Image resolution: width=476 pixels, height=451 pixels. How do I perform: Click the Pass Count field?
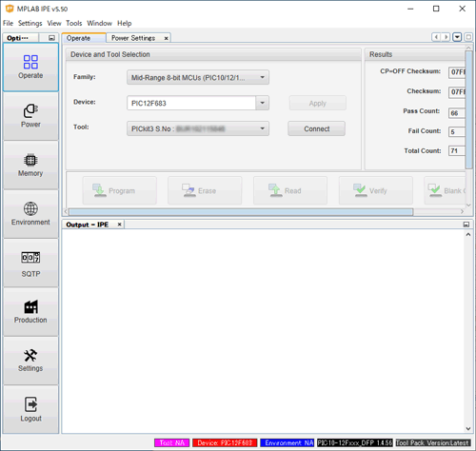pos(457,113)
